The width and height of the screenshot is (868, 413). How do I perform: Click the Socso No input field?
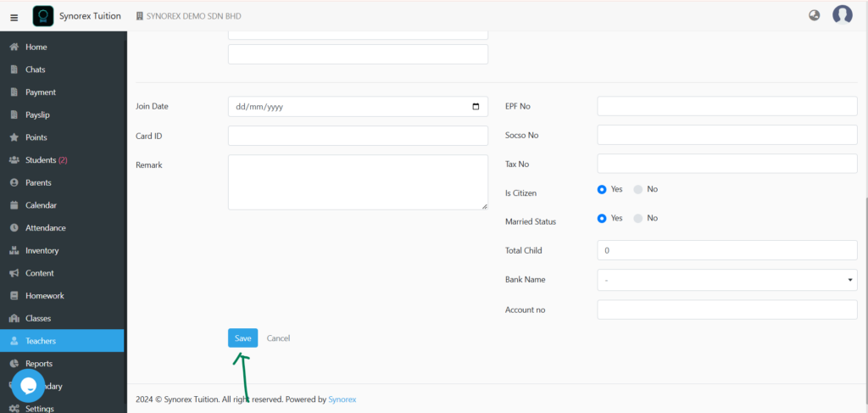click(726, 135)
